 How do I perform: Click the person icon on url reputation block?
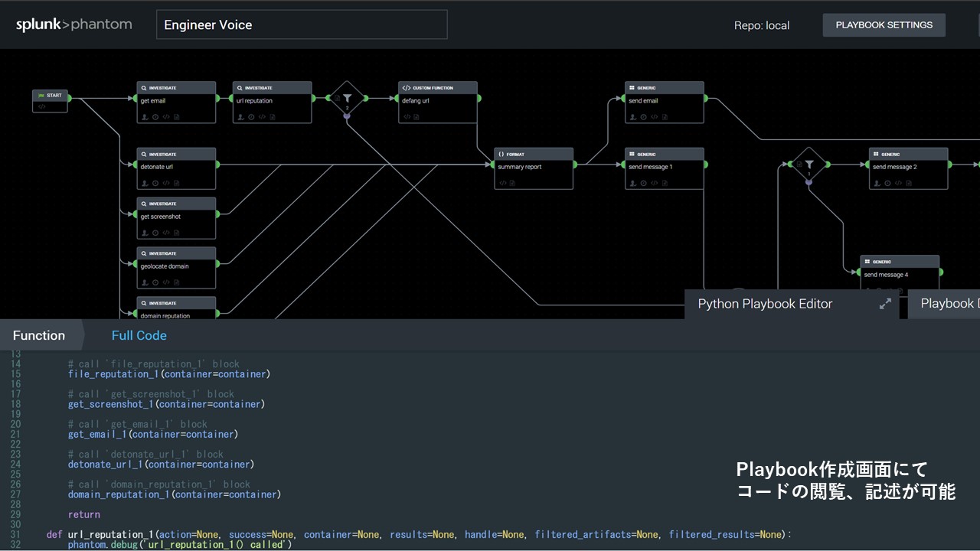240,117
